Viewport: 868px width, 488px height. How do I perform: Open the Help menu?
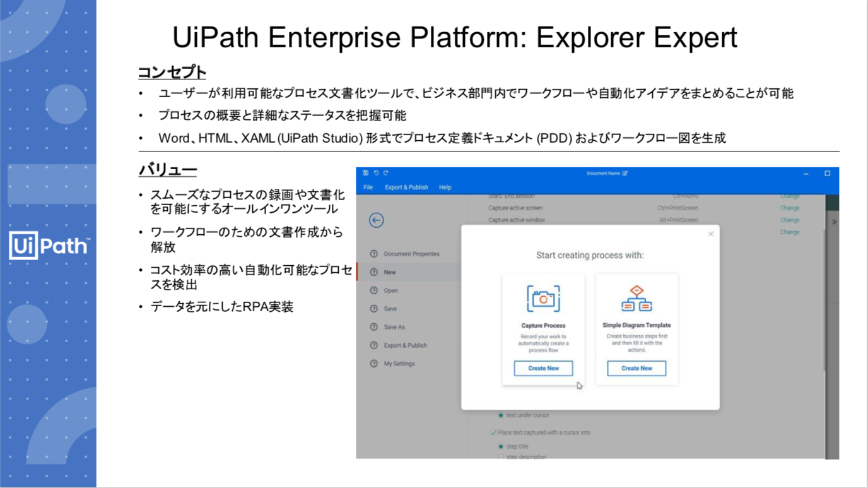445,187
